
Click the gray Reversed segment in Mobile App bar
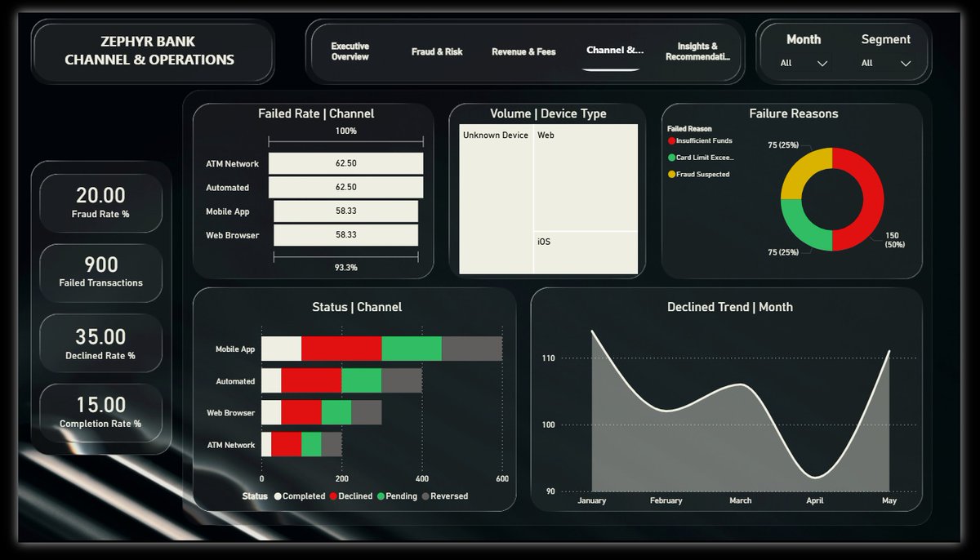[x=472, y=349]
